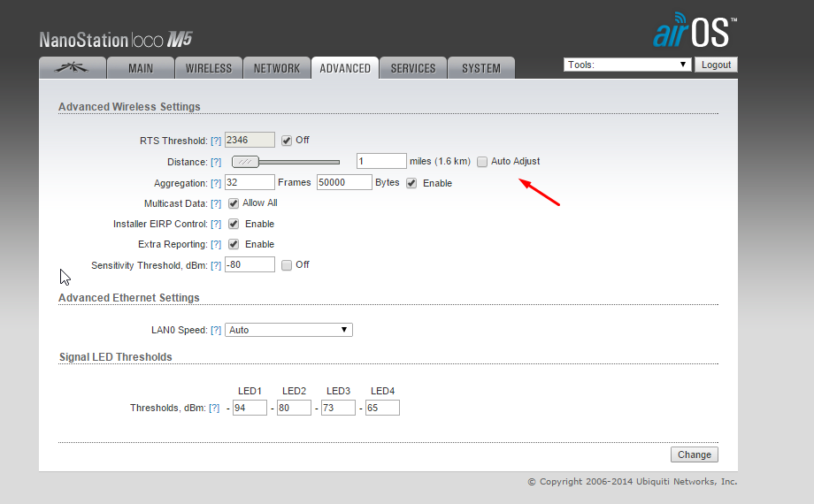Open Installer EIRP Control help [?] link
Screen dimensions: 814x504
tap(216, 224)
